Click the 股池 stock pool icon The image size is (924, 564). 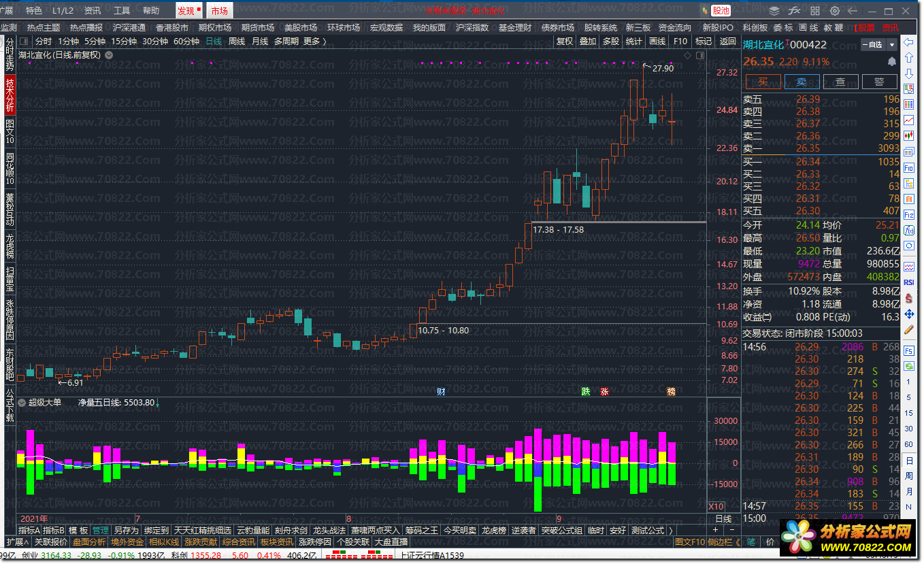(720, 10)
